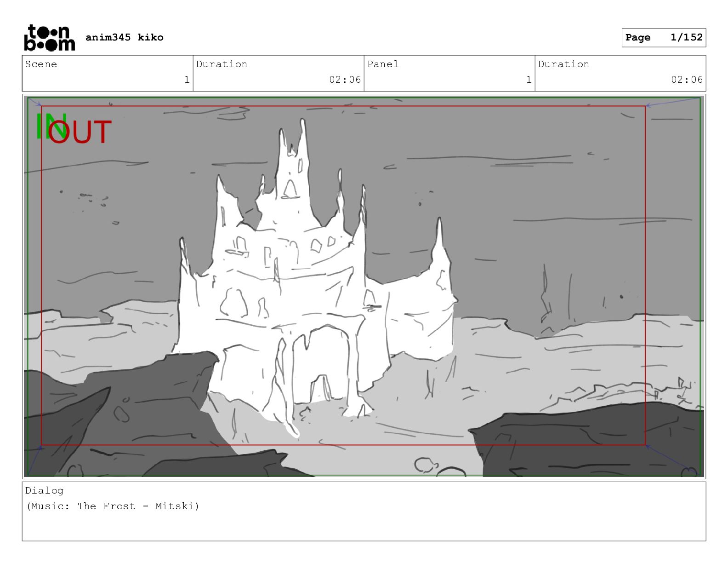Select panel duration value '02:06'
This screenshot has width=728, height=563.
(687, 80)
